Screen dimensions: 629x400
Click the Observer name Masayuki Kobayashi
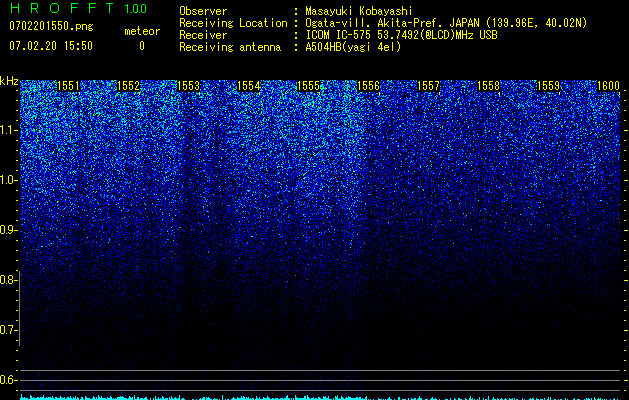click(359, 11)
